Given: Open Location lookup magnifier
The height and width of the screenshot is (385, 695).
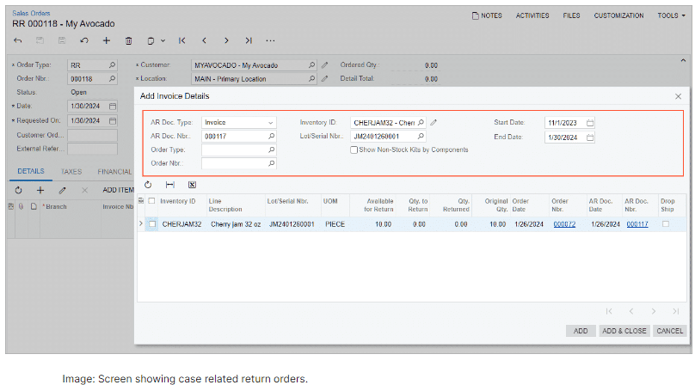Looking at the screenshot, I should point(312,79).
